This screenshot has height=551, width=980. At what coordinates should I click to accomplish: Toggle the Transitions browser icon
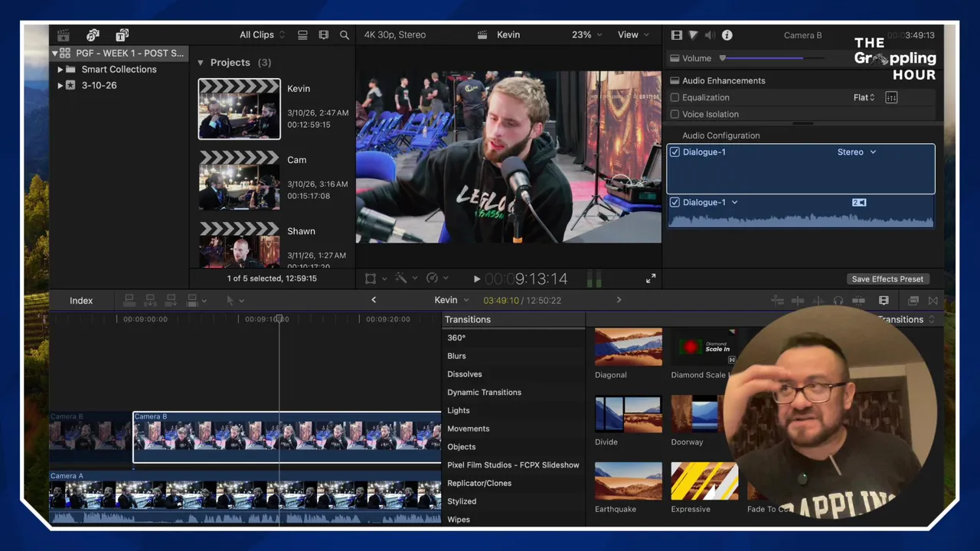tap(933, 301)
